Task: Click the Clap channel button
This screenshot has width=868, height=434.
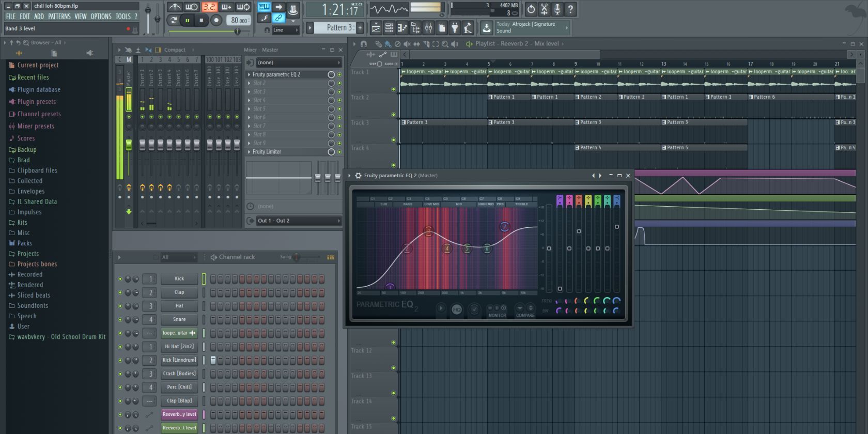Action: pos(179,292)
